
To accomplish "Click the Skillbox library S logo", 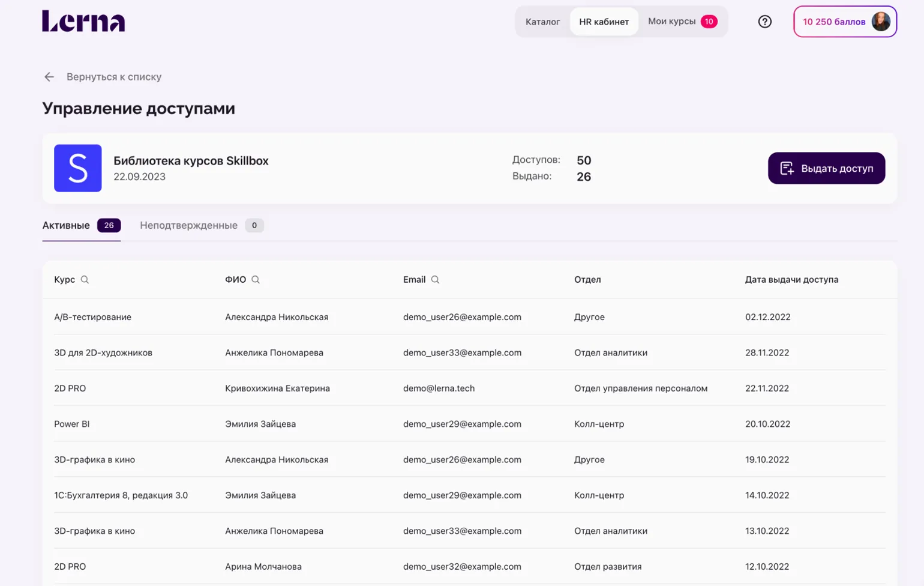I will [78, 168].
